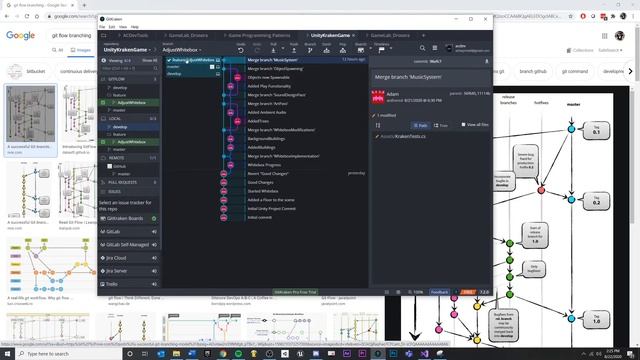Click the Branch icon in the toolbar

point(310,50)
